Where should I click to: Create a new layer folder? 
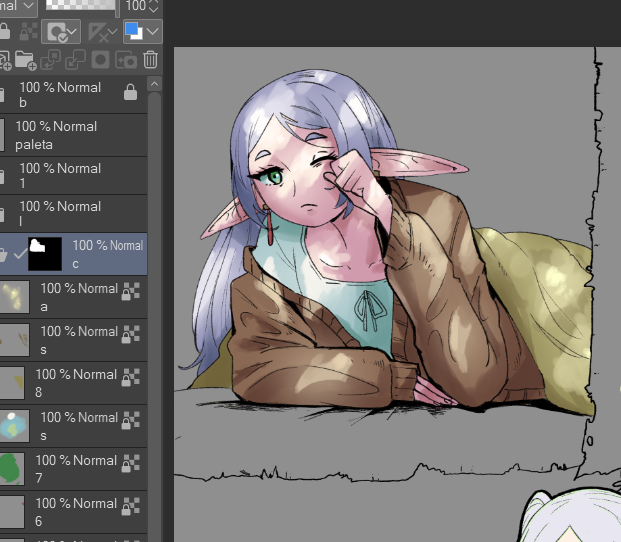25,60
